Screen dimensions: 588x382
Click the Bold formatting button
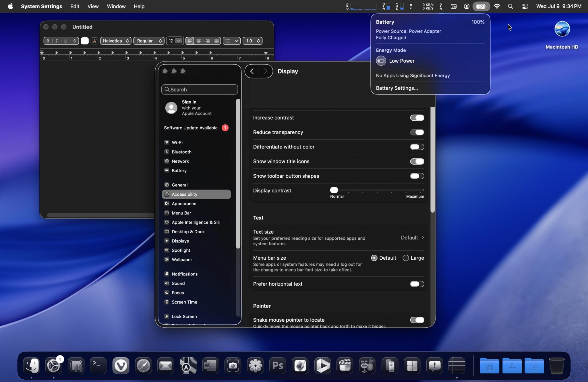[48, 41]
